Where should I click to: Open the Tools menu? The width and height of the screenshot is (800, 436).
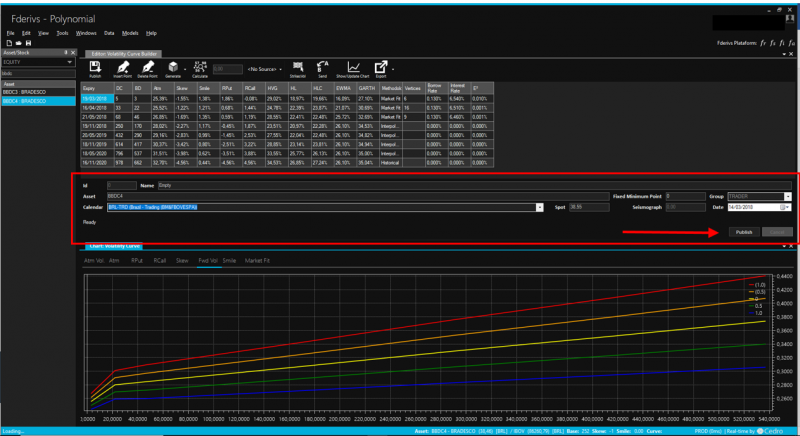(62, 33)
